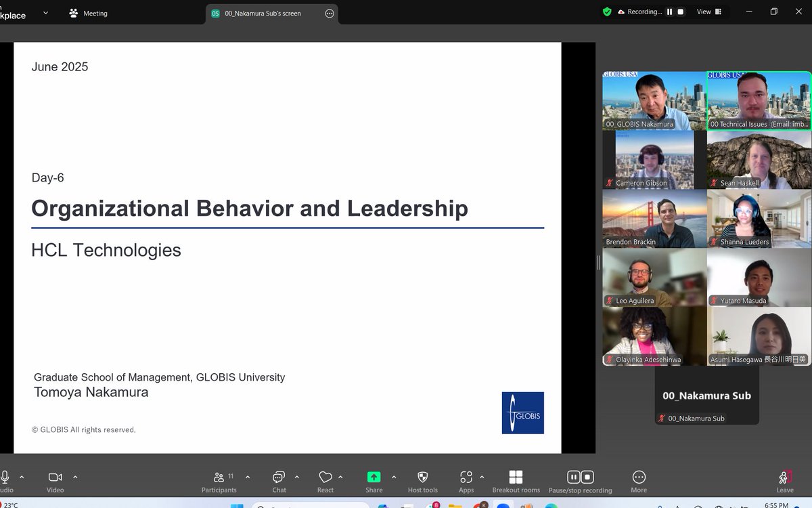Click the green encryption shield icon
This screenshot has width=812, height=508.
click(607, 12)
